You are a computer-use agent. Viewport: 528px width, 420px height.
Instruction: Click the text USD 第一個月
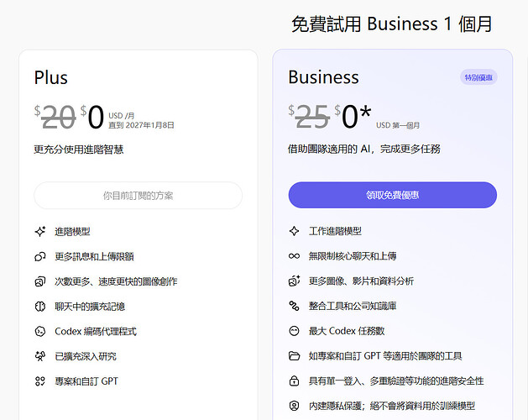coord(398,125)
